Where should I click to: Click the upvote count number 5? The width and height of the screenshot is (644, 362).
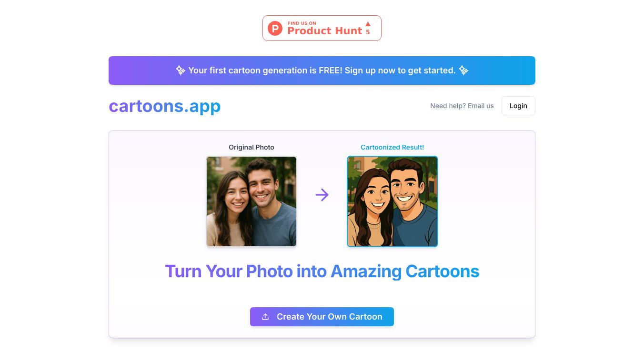(368, 32)
